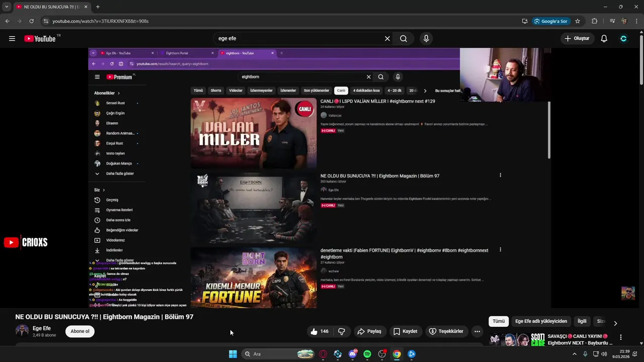
Task: Open the Chrome three-dot menu
Action: tap(636, 21)
